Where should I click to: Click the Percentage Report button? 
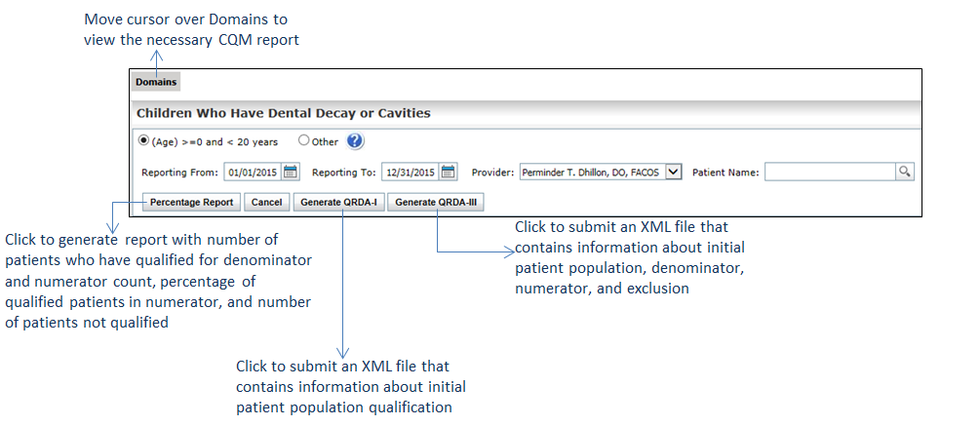191,203
